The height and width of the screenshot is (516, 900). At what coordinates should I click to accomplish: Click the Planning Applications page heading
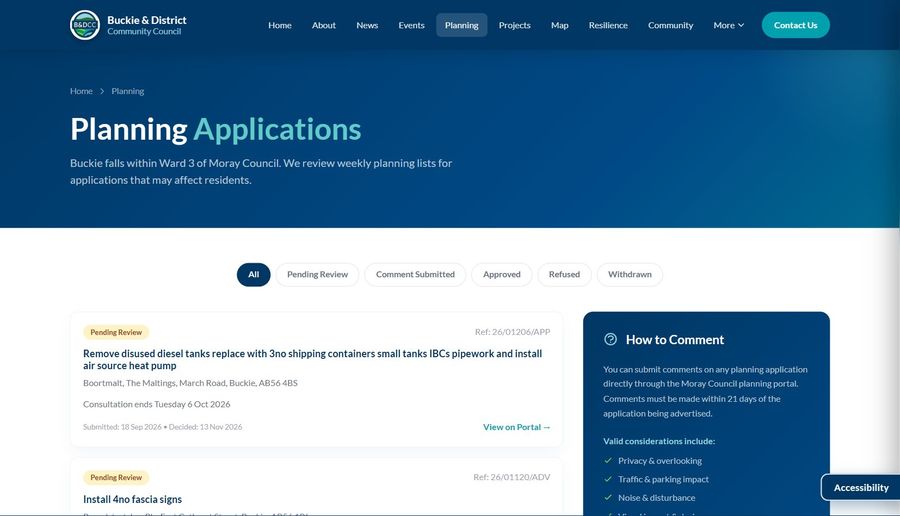pos(216,129)
